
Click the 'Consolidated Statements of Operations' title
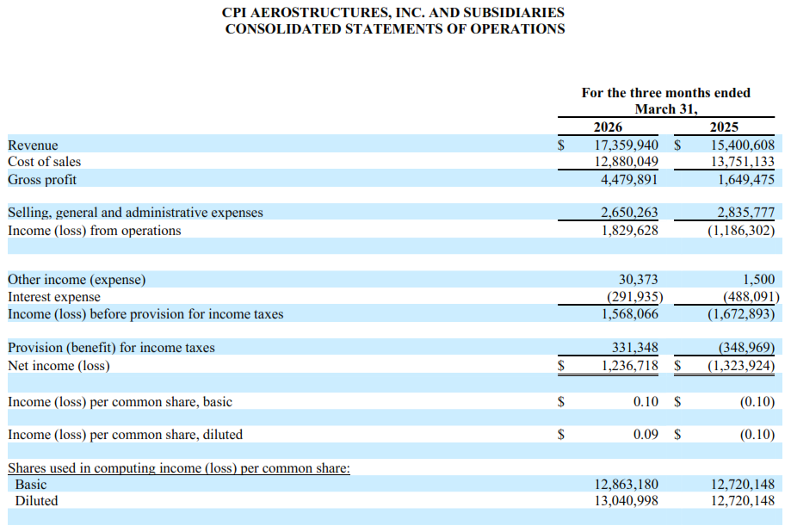pyautogui.click(x=395, y=28)
